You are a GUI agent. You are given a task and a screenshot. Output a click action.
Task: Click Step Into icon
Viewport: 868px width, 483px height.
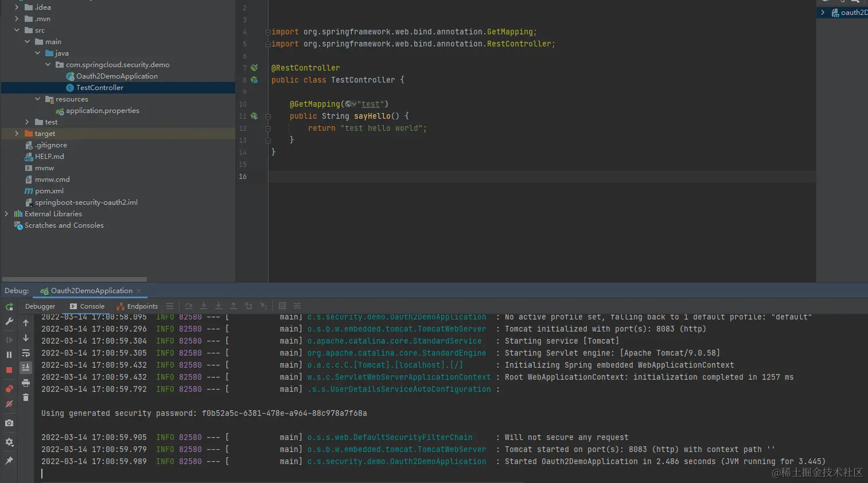point(204,306)
